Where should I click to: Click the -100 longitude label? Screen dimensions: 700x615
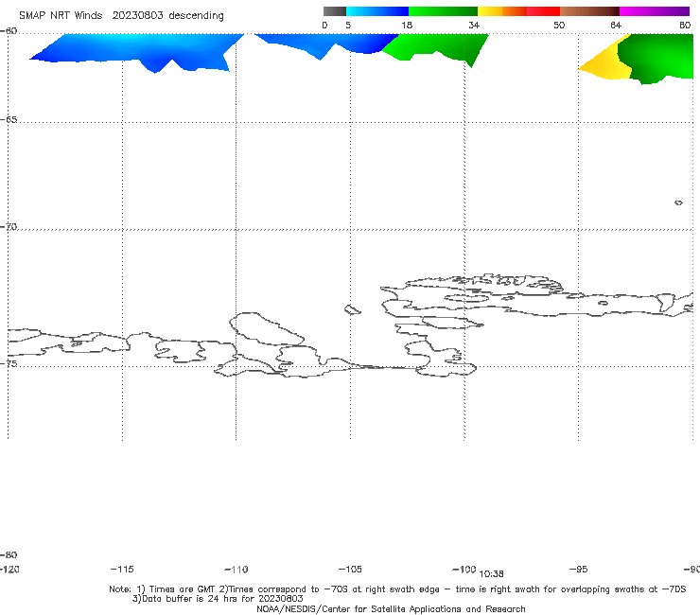pos(464,570)
